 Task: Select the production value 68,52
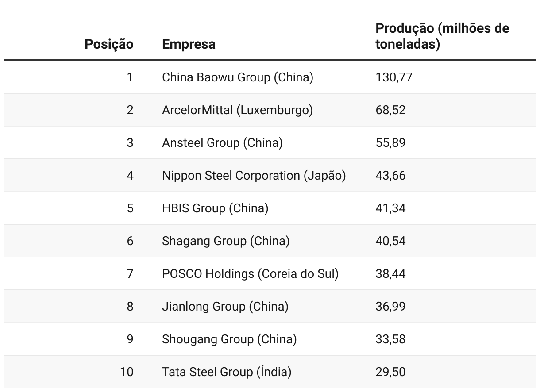click(x=390, y=110)
